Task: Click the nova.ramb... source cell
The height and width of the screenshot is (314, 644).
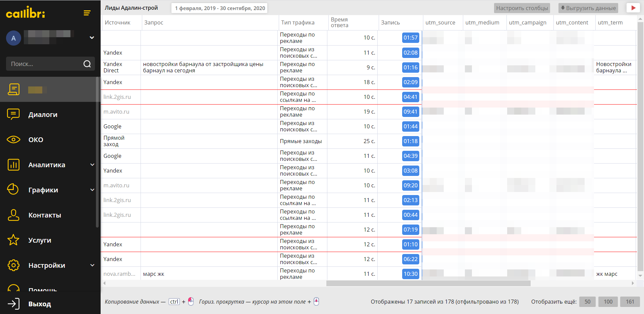Action: point(121,274)
